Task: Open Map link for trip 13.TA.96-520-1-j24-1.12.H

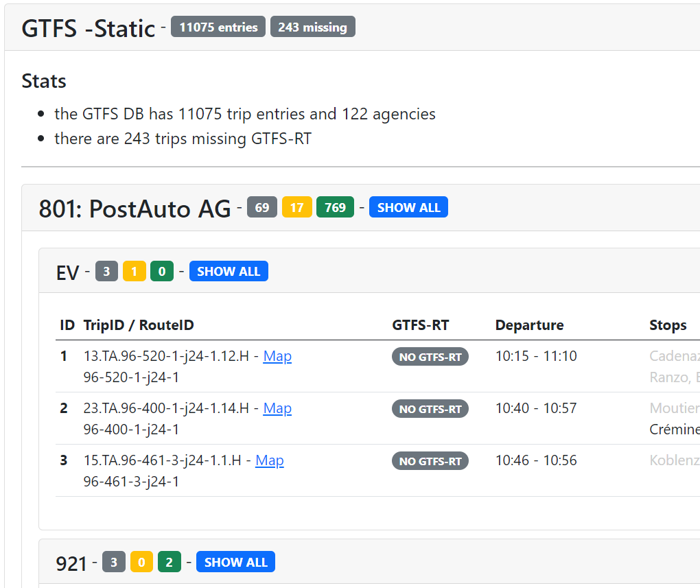Action: pyautogui.click(x=277, y=356)
